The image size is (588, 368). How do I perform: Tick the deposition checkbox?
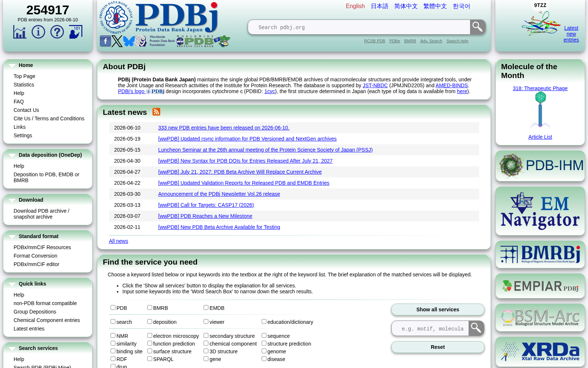(150, 322)
